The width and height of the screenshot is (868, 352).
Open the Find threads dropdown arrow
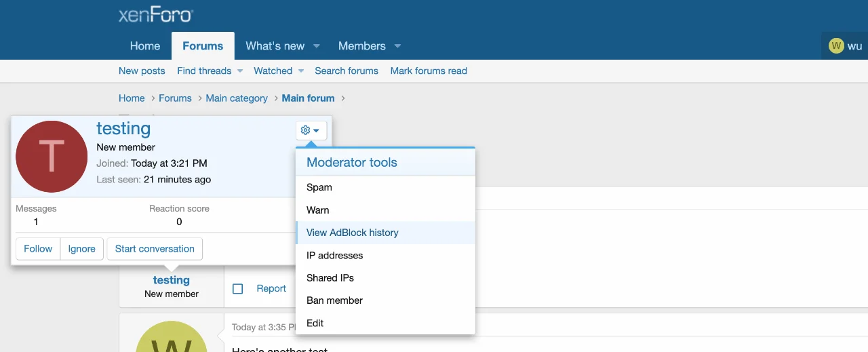click(239, 71)
